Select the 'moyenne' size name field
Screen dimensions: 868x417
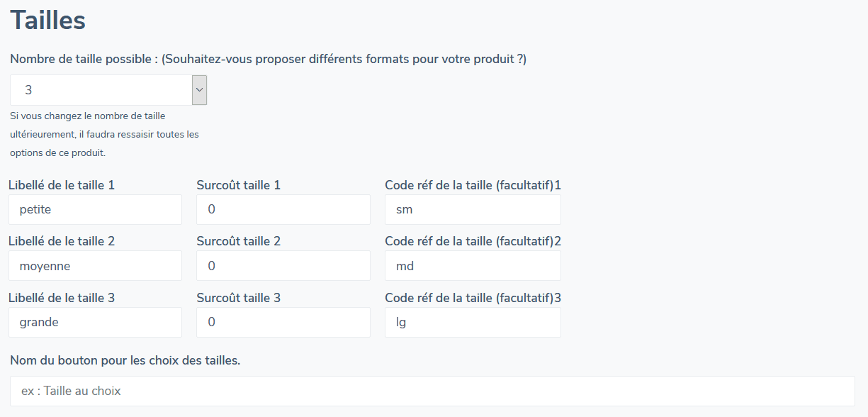[95, 265]
